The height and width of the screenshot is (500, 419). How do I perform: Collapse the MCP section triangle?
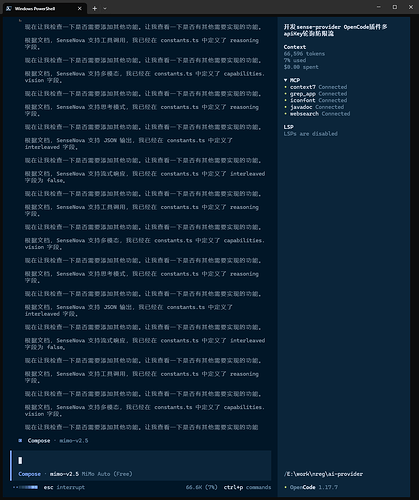(286, 80)
